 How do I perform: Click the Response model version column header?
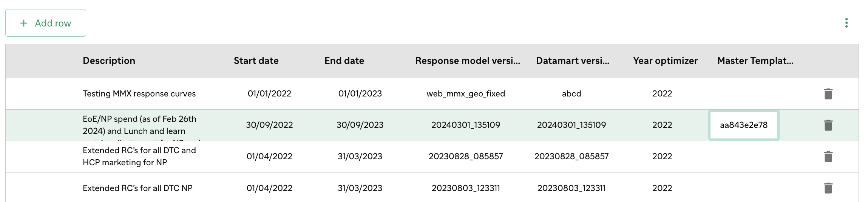pyautogui.click(x=468, y=61)
